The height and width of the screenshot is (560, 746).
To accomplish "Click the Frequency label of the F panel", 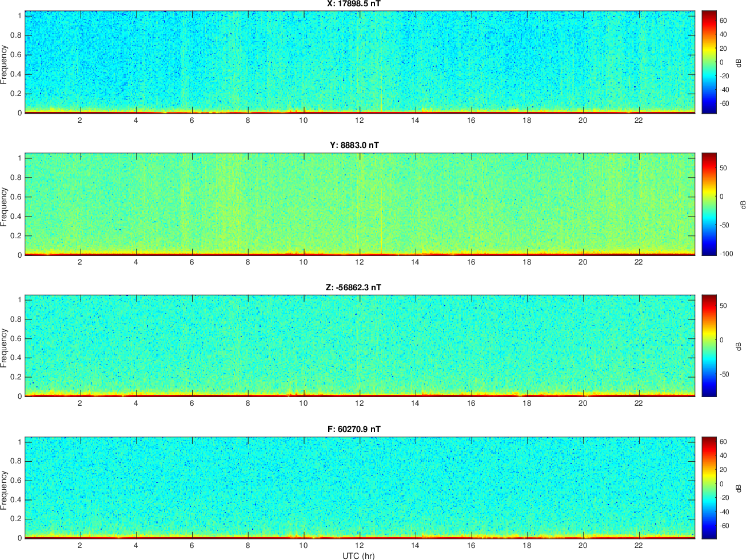I will coord(5,490).
